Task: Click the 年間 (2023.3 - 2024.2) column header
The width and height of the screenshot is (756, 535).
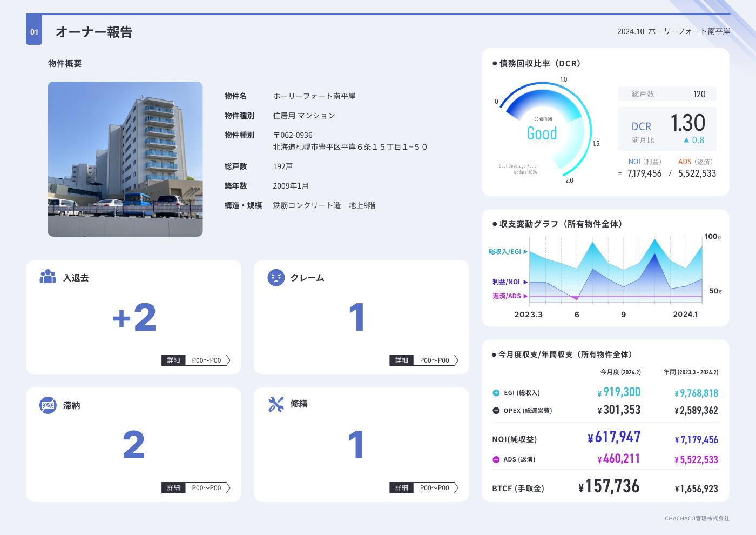Action: pyautogui.click(x=691, y=372)
